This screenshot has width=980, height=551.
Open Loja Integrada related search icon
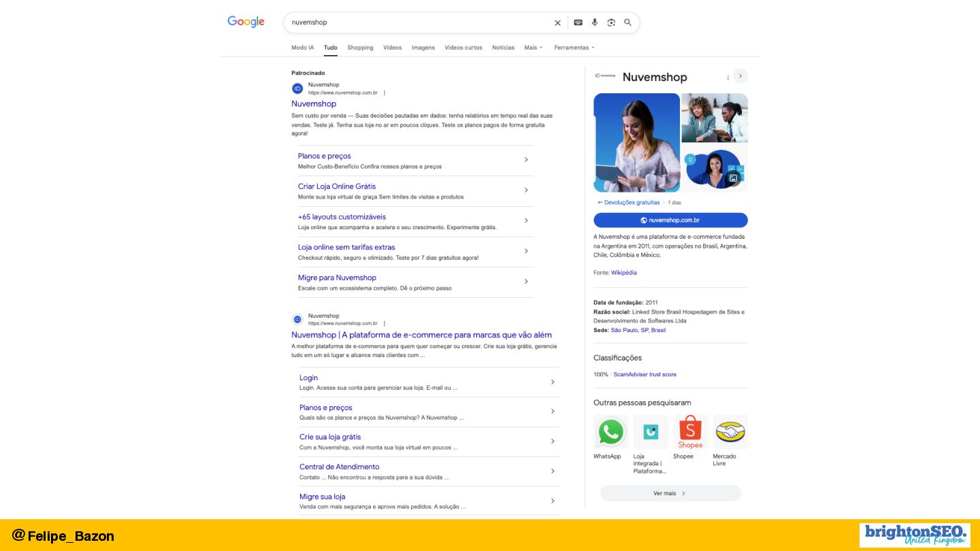click(651, 432)
